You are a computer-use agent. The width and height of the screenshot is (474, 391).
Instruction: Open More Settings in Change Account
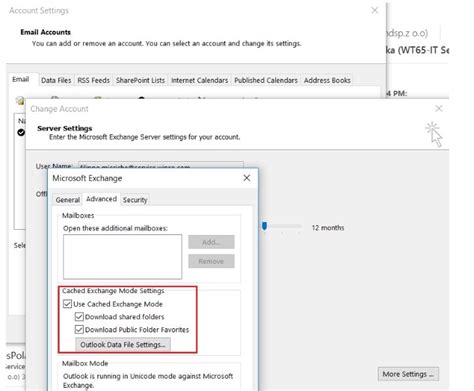[x=408, y=374]
